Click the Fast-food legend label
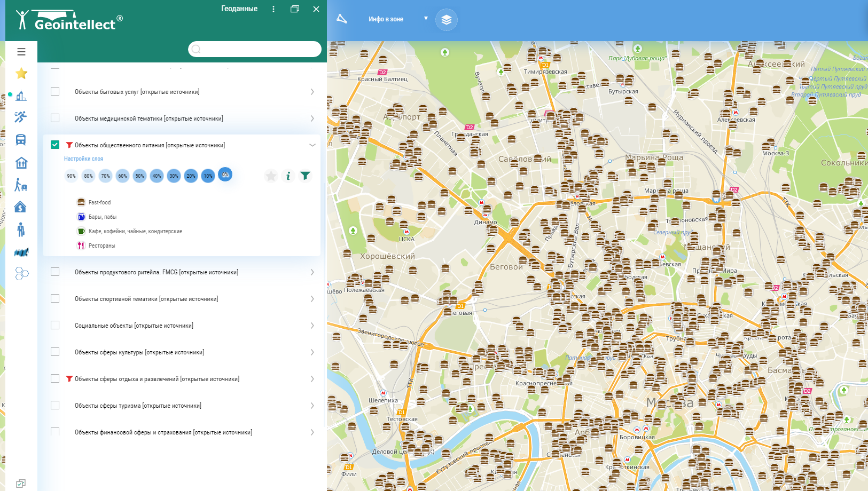 [x=99, y=202]
